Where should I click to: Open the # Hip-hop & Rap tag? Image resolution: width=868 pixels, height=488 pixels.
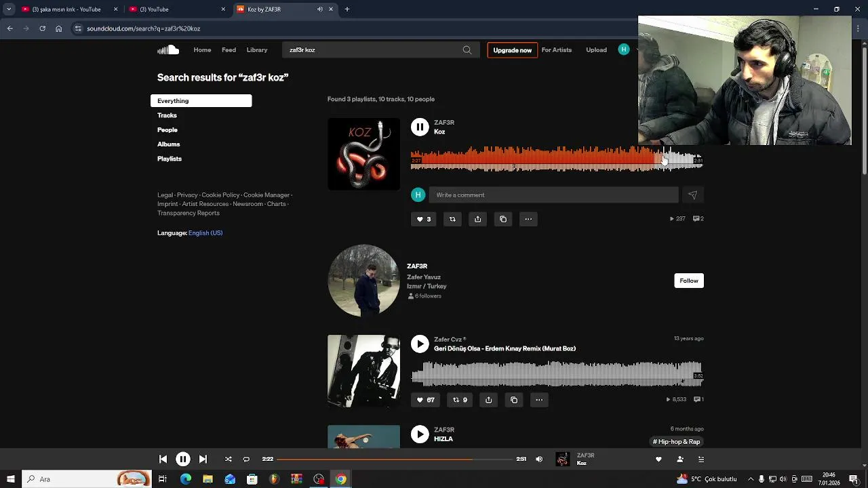pos(676,442)
